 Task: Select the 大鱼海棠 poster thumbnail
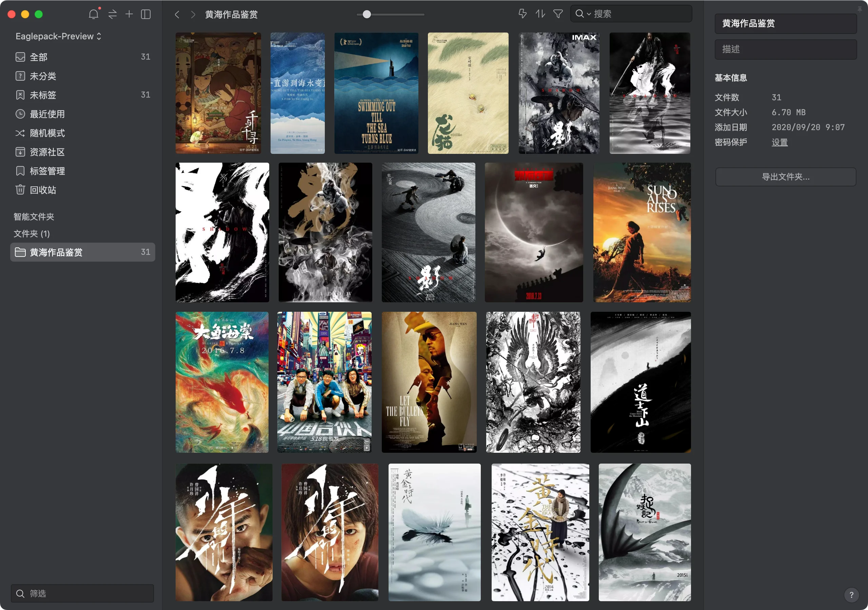coord(222,382)
